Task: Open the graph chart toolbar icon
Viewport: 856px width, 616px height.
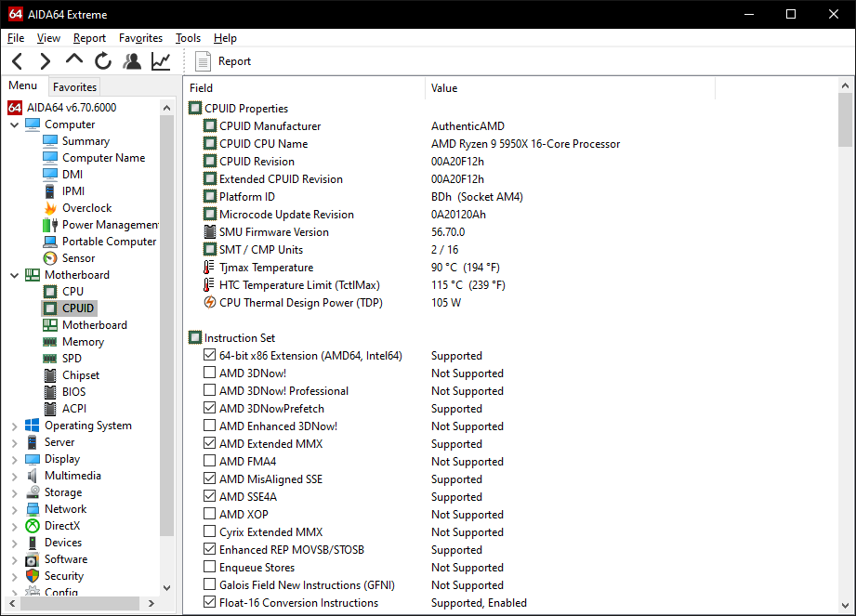Action: [x=161, y=61]
